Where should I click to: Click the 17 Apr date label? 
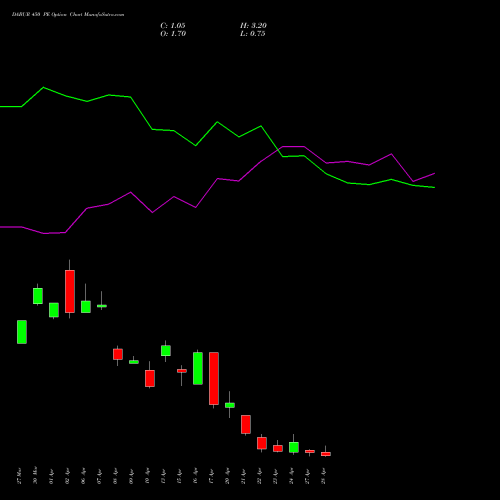pos(211,476)
